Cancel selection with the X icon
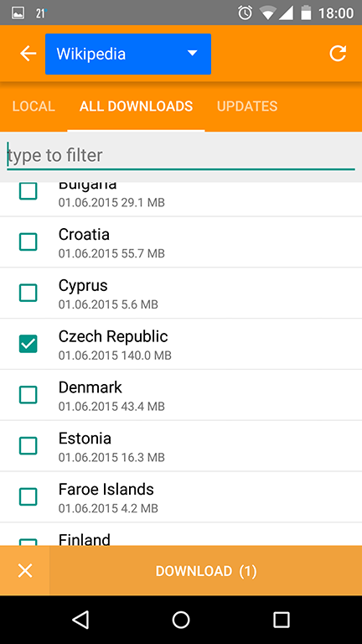 click(x=25, y=571)
